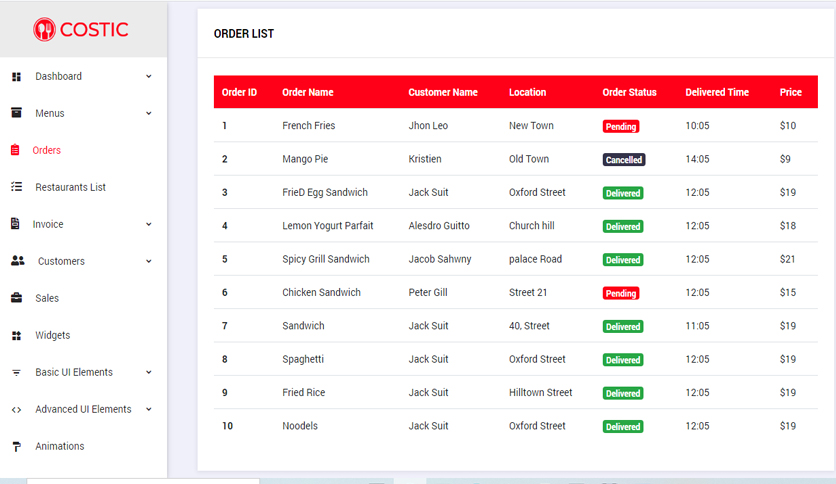Click the Fried Rice order name
This screenshot has height=484, width=836.
(303, 392)
